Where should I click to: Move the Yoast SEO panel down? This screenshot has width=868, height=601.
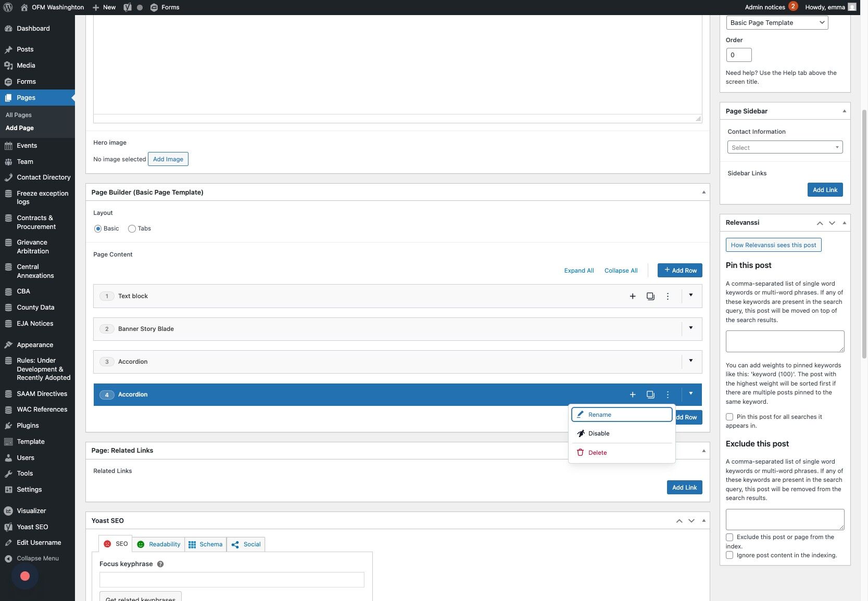click(691, 521)
